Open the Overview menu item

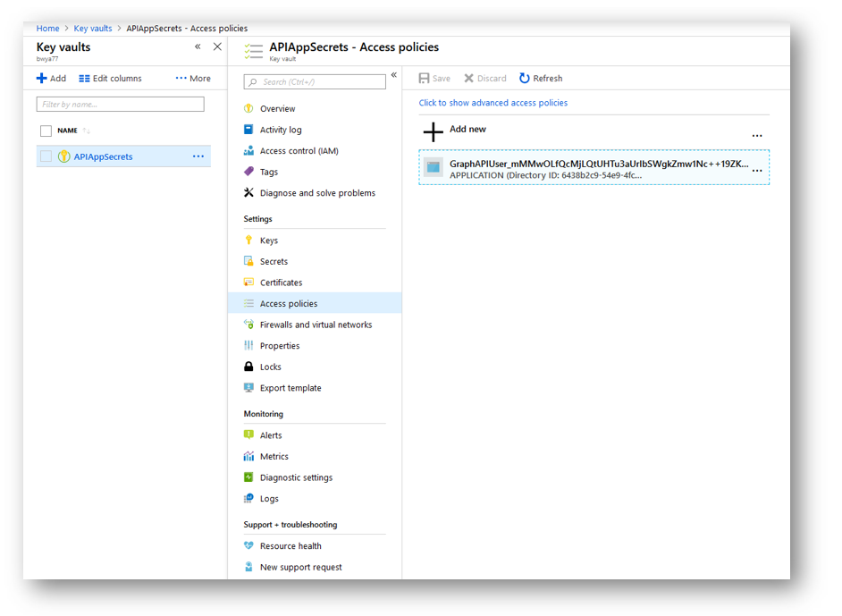click(278, 108)
